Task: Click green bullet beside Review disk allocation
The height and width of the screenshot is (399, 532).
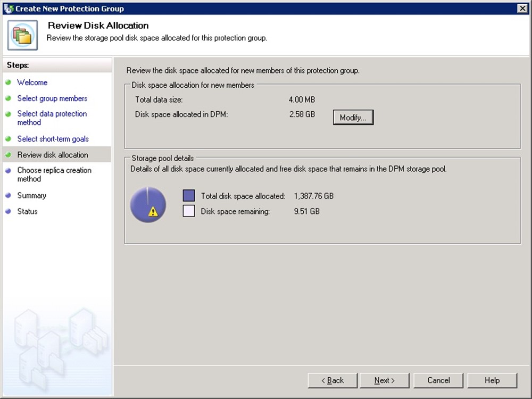Action: point(9,155)
